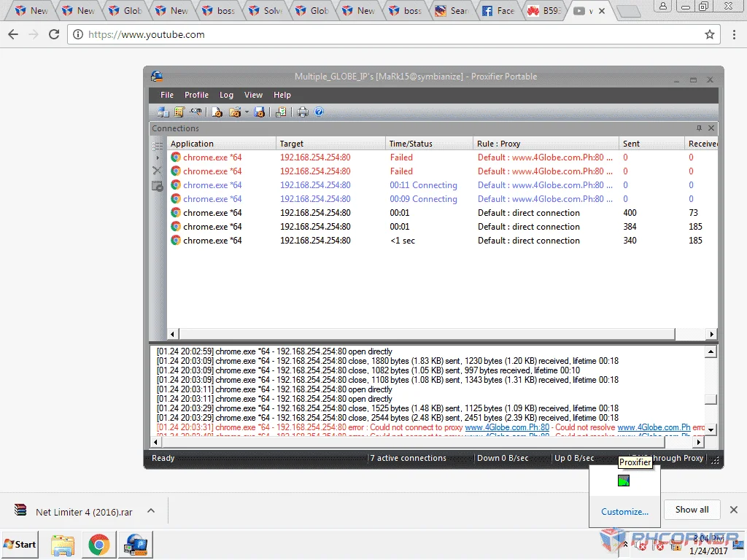This screenshot has height=560, width=747.
Task: Click www.4Globe.com.Ph:80 link in log
Action: [507, 427]
